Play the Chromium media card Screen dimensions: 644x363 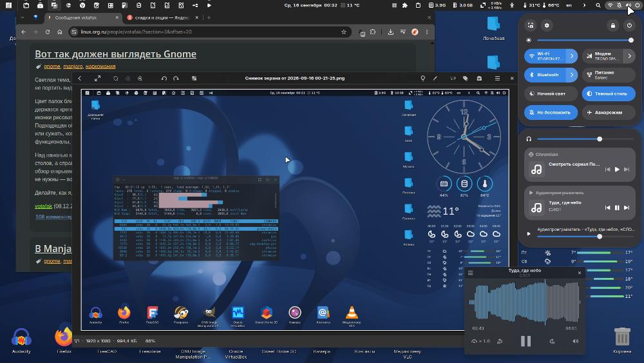click(x=617, y=170)
